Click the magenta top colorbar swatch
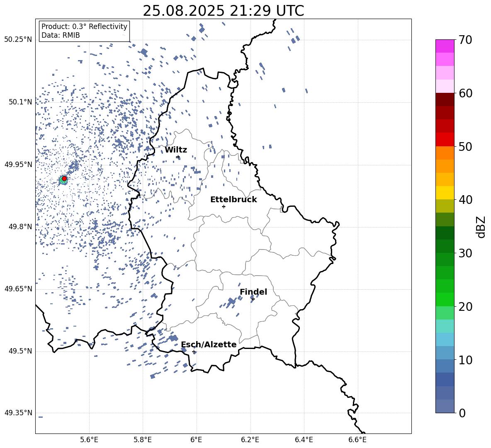 (x=445, y=46)
